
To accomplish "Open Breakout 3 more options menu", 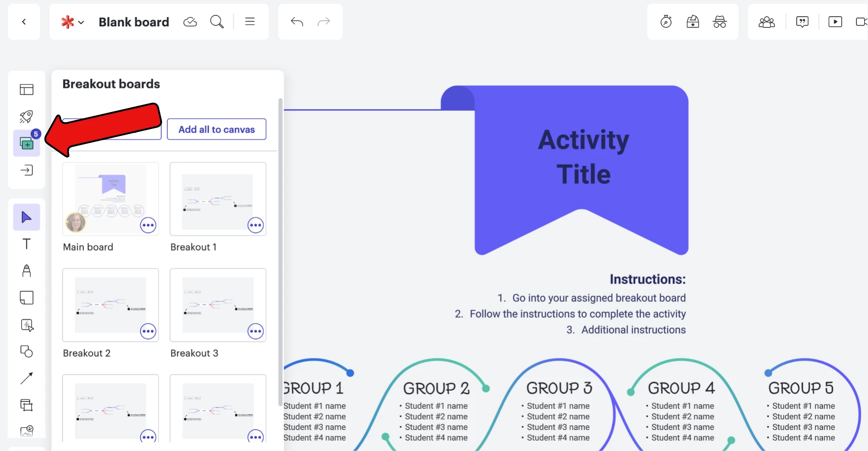I will pos(256,331).
